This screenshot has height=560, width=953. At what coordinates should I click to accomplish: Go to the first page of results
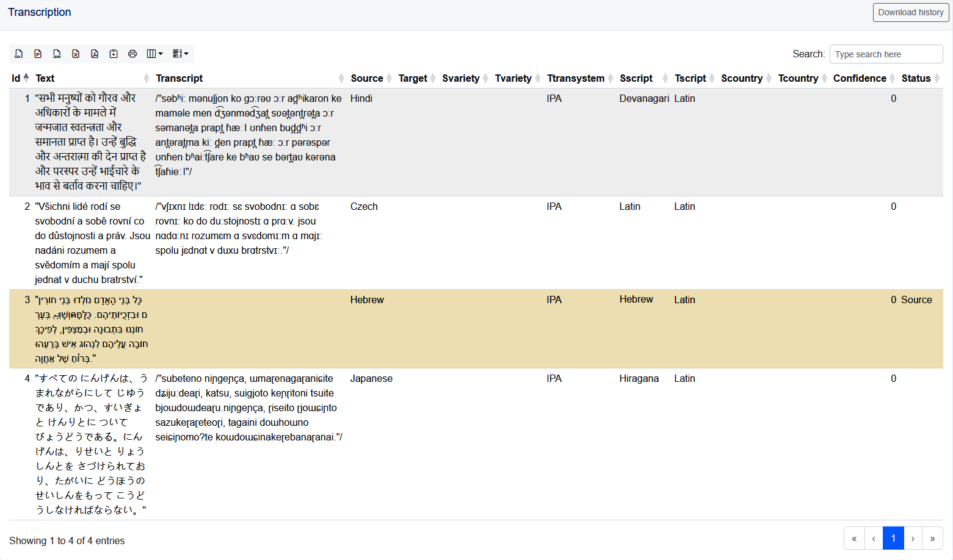coord(854,538)
